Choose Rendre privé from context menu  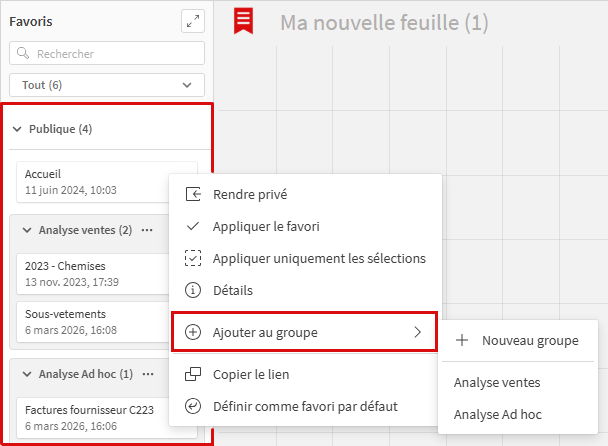point(305,194)
